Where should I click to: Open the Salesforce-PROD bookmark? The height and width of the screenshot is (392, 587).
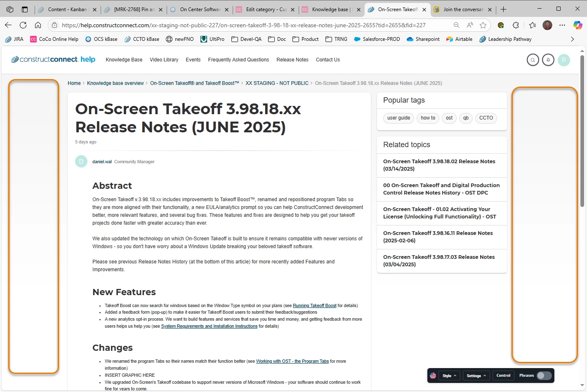click(377, 39)
